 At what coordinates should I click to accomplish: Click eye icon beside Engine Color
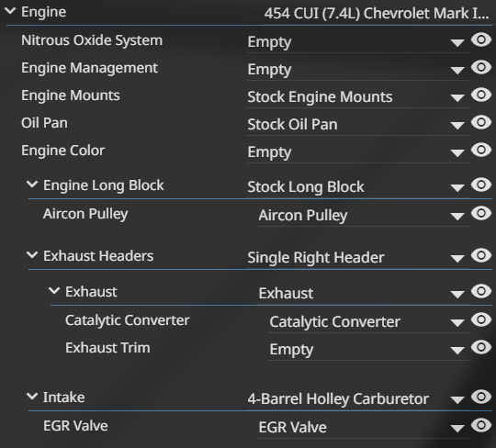coord(481,150)
